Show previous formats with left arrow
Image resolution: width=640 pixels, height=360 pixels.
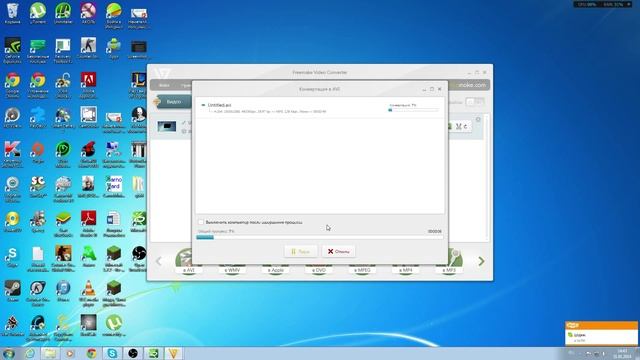(159, 261)
